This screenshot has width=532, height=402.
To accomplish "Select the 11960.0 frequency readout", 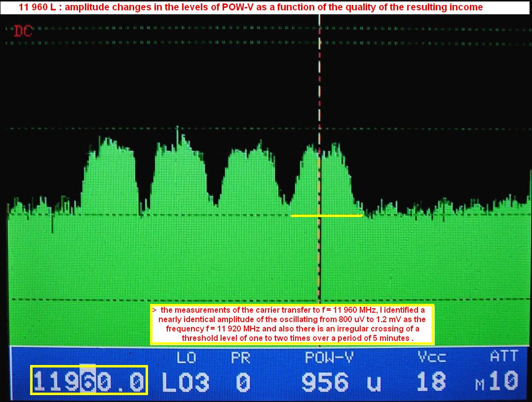I will click(89, 382).
